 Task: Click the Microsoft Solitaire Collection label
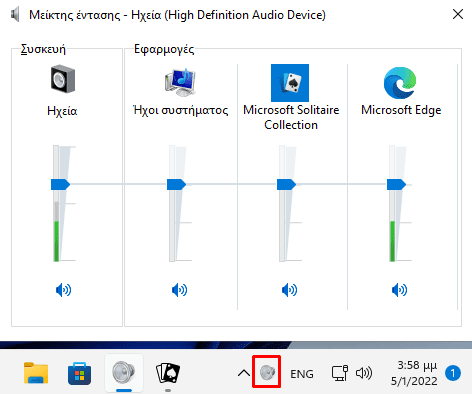click(x=291, y=117)
